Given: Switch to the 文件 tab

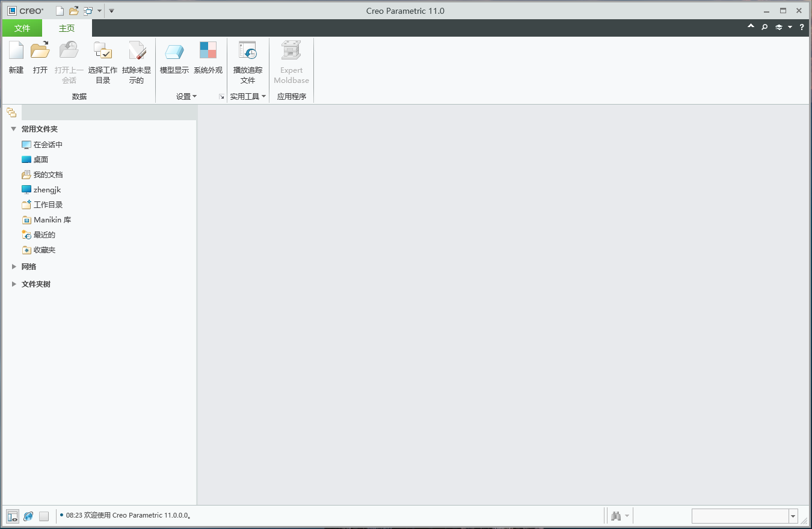Looking at the screenshot, I should coord(22,28).
